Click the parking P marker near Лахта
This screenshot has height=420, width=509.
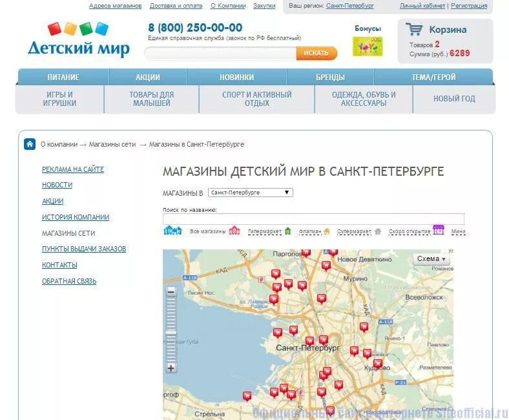(262, 279)
